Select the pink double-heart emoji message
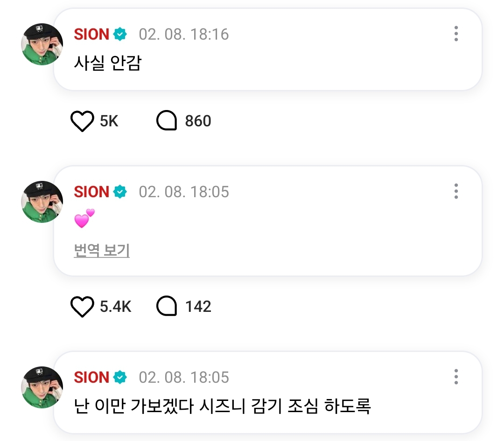 point(84,219)
